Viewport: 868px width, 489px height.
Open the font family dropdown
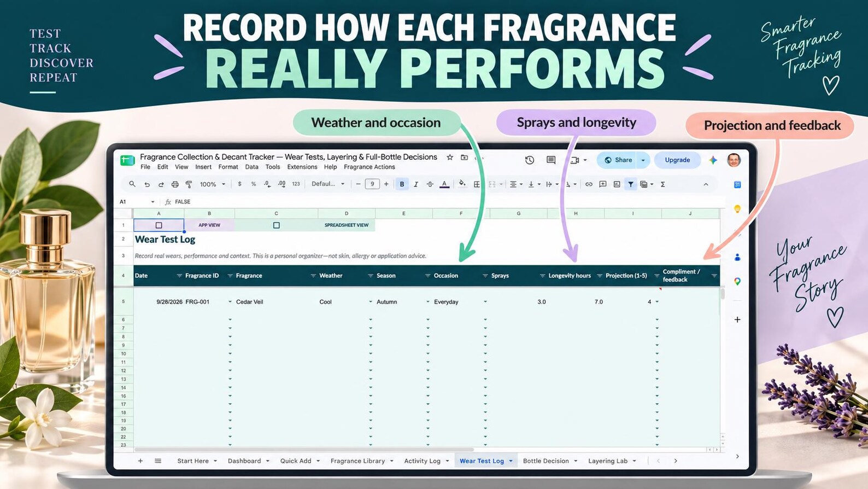pos(328,184)
